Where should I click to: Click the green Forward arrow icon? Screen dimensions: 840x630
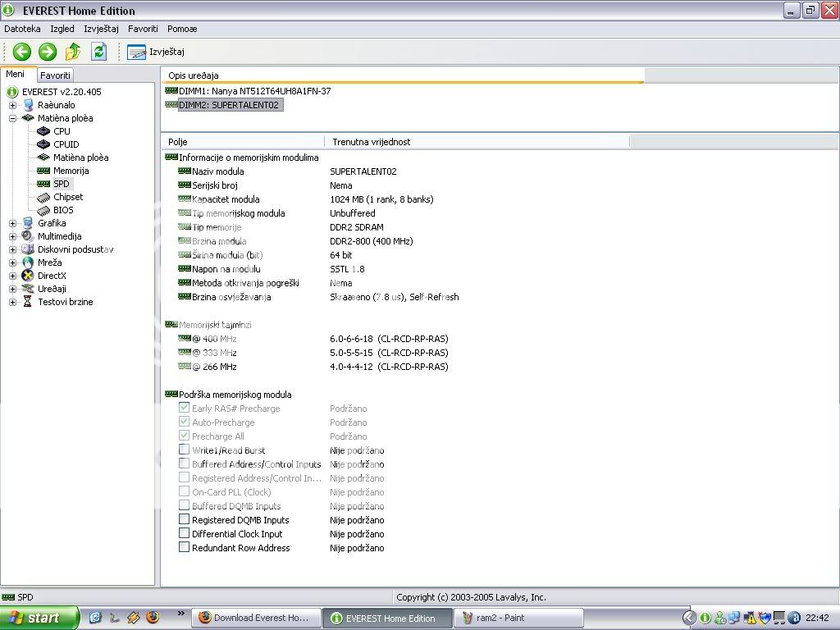pos(47,52)
